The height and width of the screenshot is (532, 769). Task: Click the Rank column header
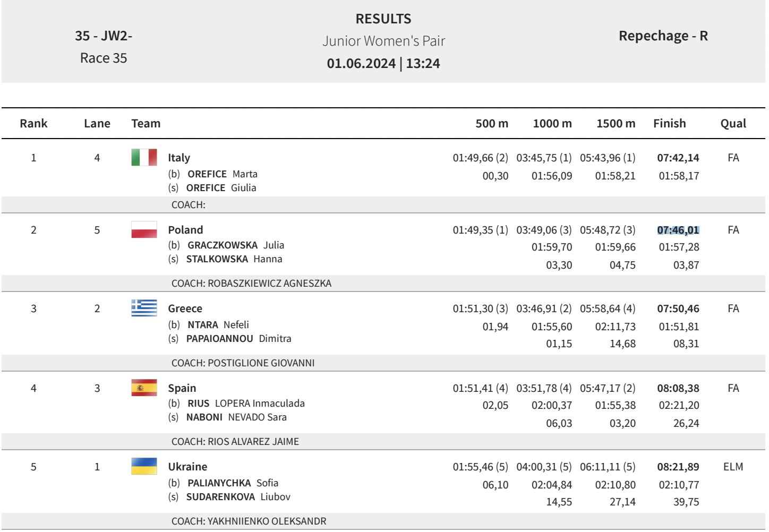(33, 124)
